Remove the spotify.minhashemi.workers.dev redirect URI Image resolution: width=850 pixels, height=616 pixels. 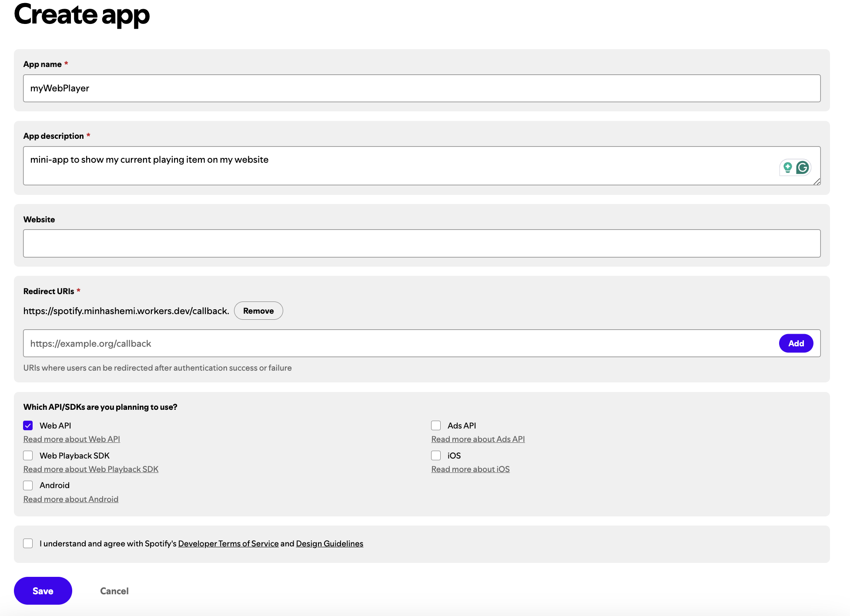pos(258,311)
